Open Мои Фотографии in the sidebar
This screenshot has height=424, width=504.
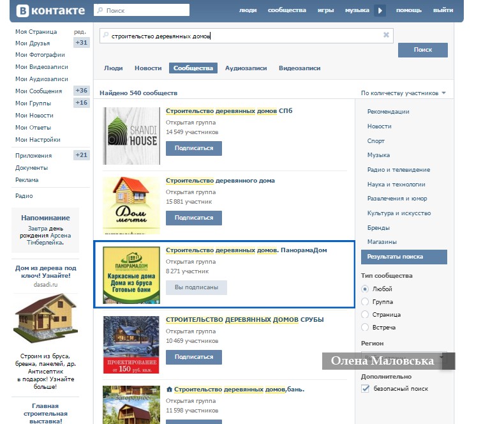coord(40,55)
